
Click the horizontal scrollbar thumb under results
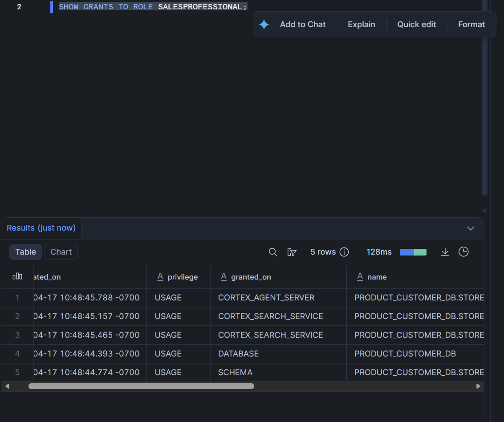pyautogui.click(x=141, y=386)
